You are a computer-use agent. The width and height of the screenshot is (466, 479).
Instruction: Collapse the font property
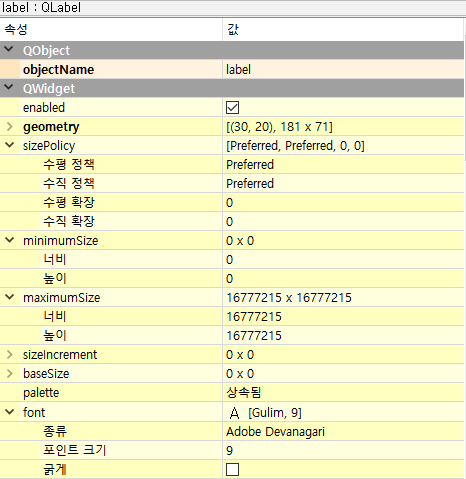click(x=10, y=412)
